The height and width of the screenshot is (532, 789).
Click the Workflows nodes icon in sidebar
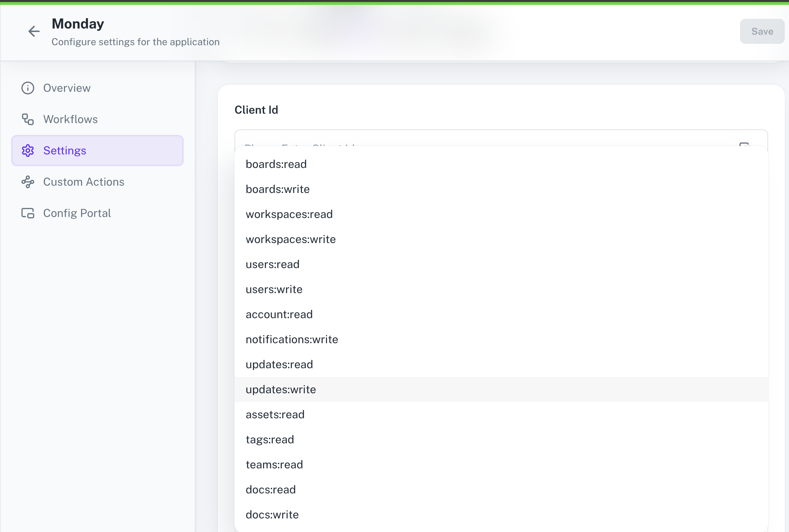pyautogui.click(x=27, y=119)
